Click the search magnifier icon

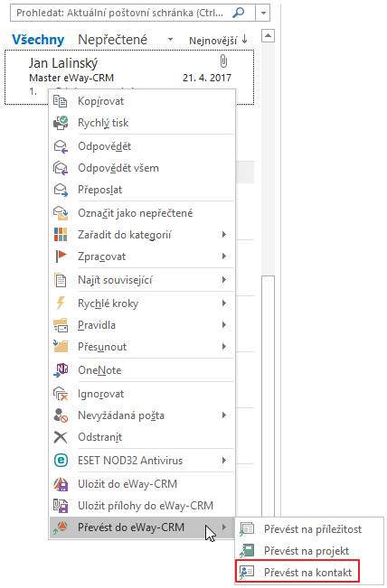point(239,13)
